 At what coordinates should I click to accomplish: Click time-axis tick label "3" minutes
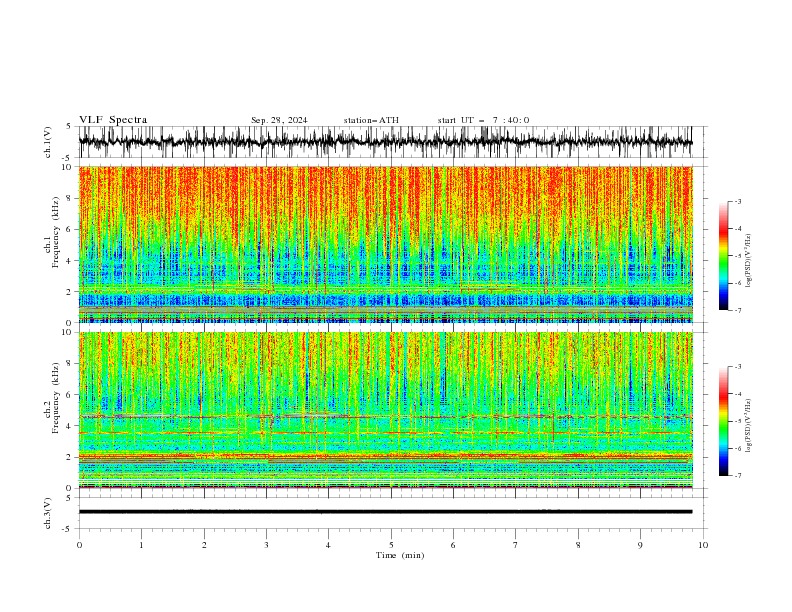click(266, 545)
